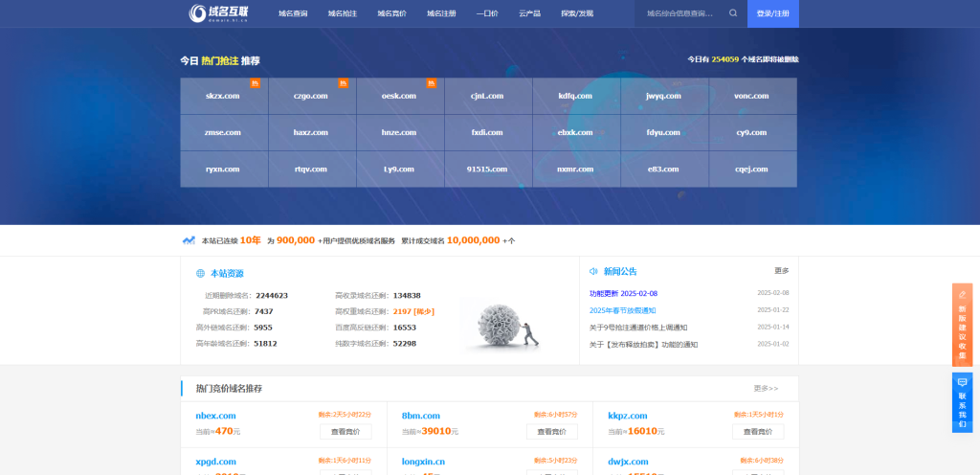Click 更多>> in 热门竞价域名推荐
This screenshot has height=475, width=980.
pyautogui.click(x=766, y=388)
